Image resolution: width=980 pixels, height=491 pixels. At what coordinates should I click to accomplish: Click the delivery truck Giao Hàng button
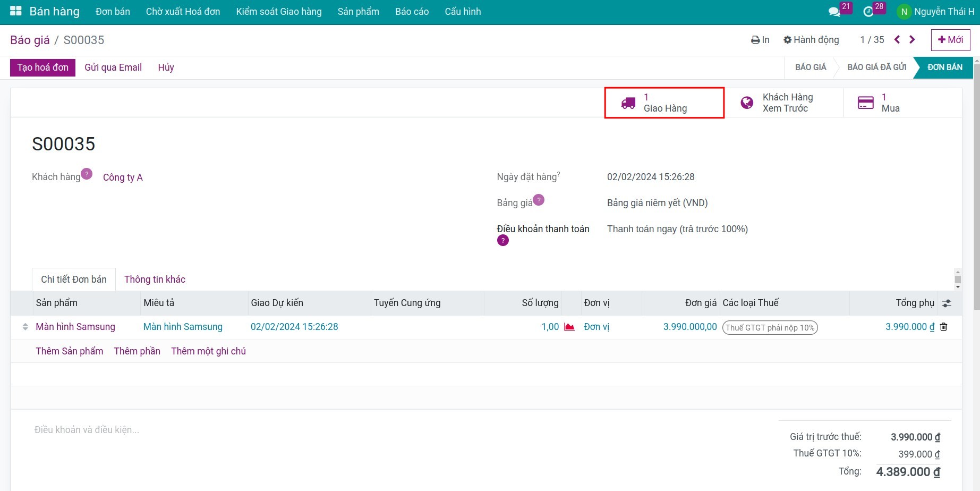(x=664, y=103)
